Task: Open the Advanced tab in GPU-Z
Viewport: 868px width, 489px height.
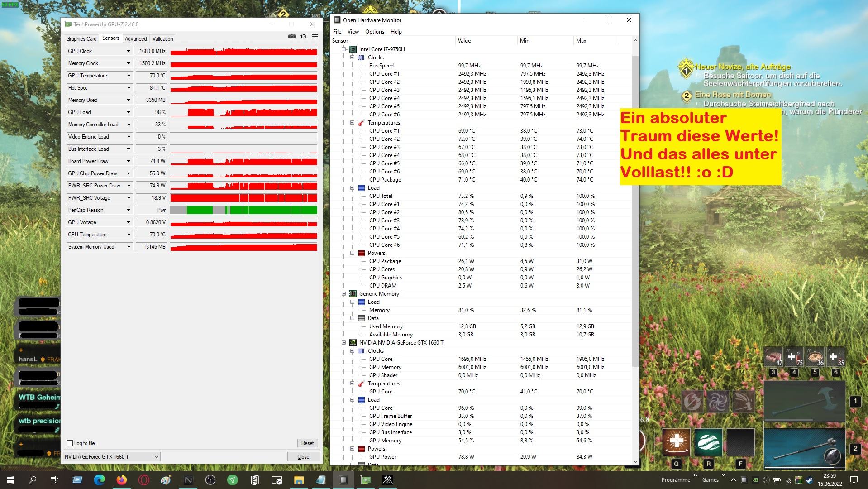Action: 136,39
